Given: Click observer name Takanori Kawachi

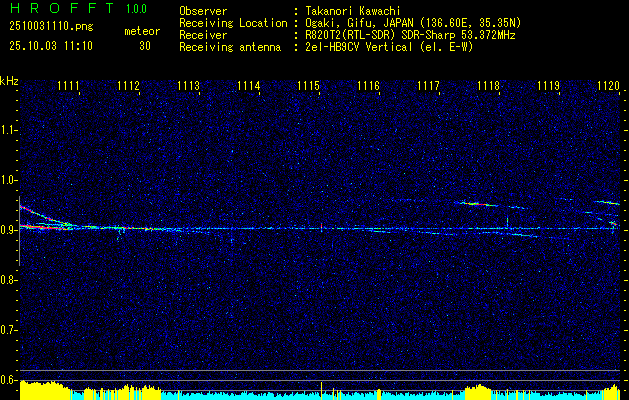Looking at the screenshot, I should click(353, 11).
